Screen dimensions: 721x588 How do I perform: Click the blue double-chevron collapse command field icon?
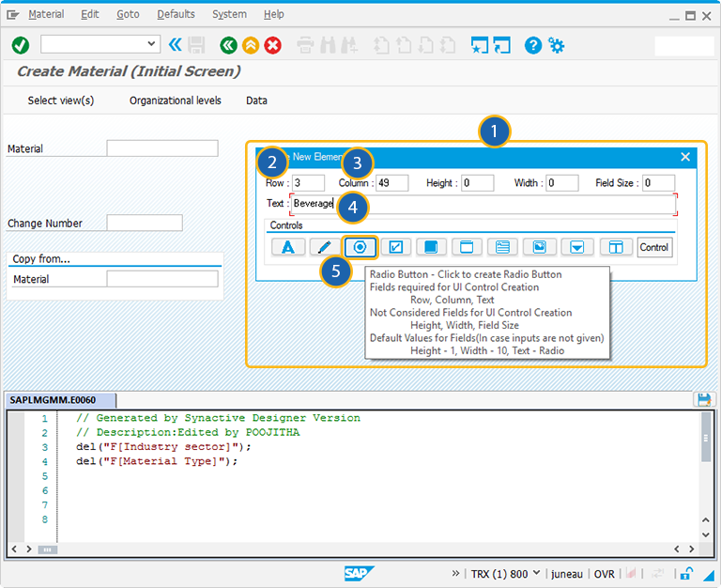tap(175, 45)
